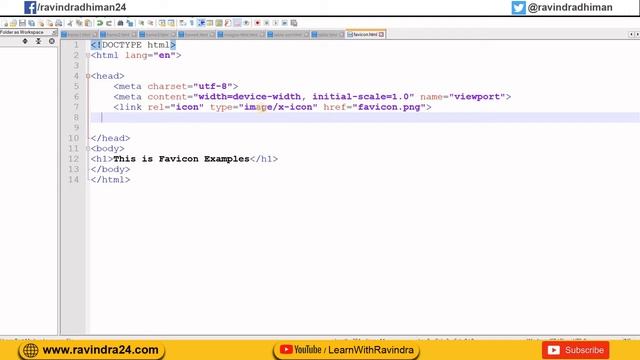Image resolution: width=640 pixels, height=360 pixels.
Task: Print the document using the Print icon
Action: [x=58, y=23]
